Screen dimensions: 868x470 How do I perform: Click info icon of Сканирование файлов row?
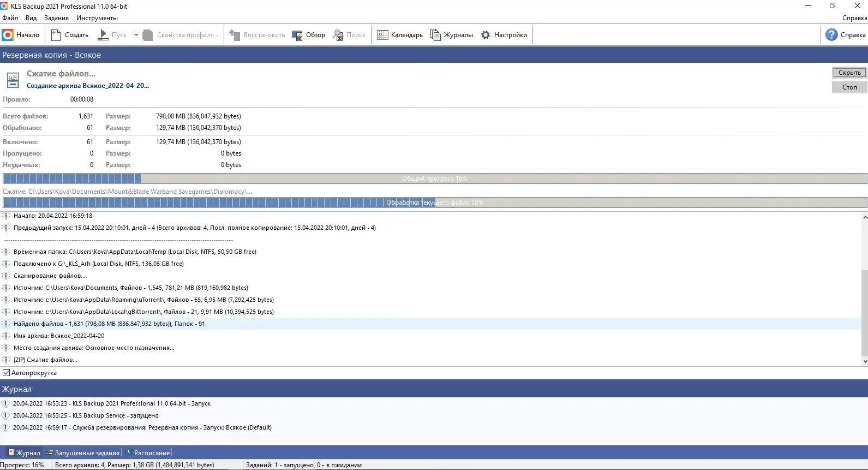[x=6, y=276]
